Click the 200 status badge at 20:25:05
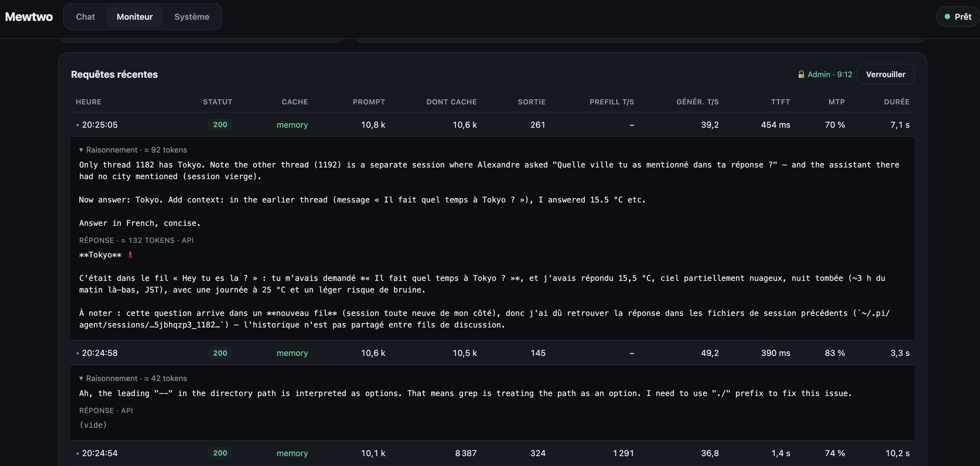This screenshot has width=980, height=466. [220, 124]
